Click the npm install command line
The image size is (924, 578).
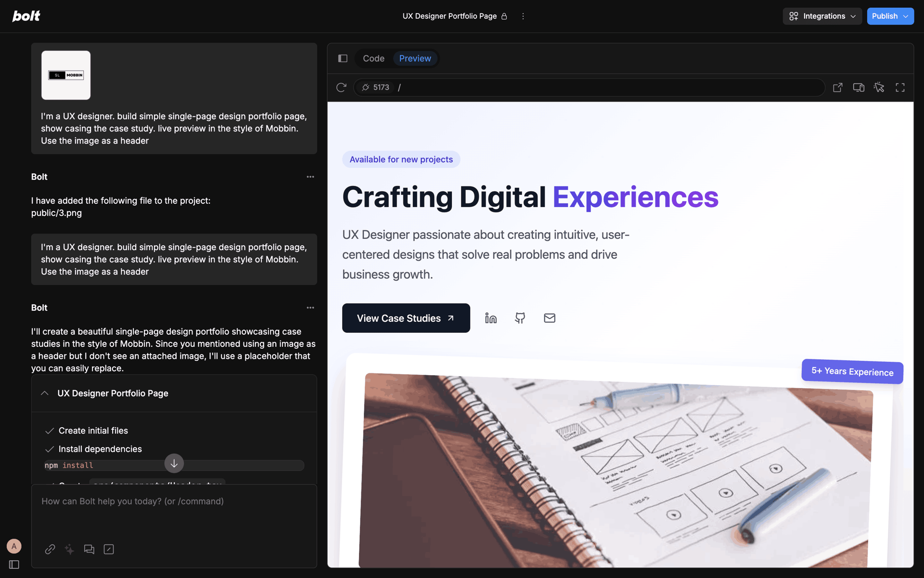(x=174, y=465)
